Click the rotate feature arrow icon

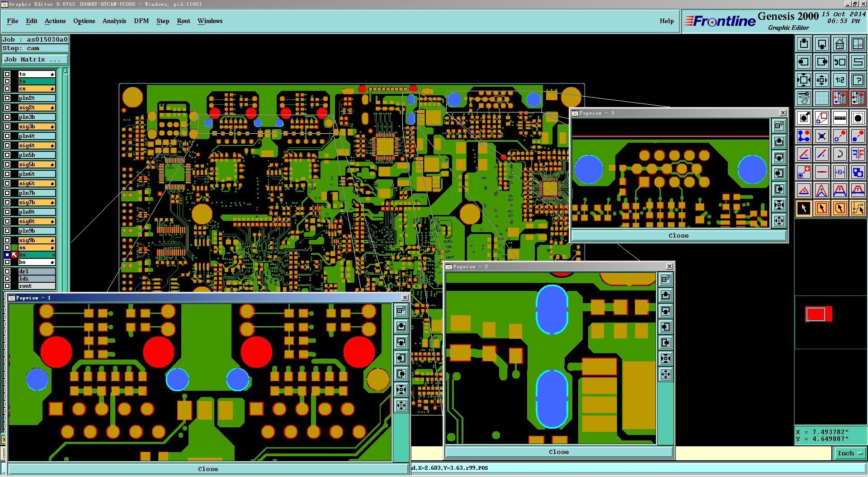click(x=840, y=154)
